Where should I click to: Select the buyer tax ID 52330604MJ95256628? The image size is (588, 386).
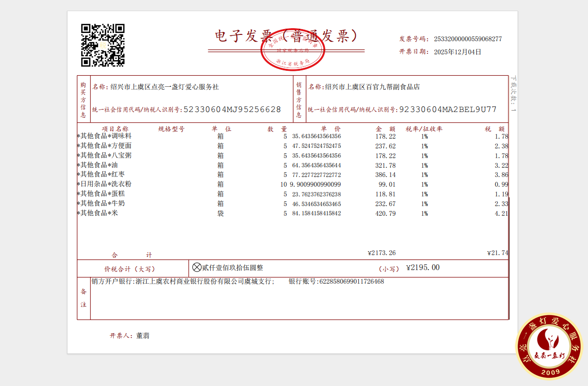pyautogui.click(x=232, y=110)
